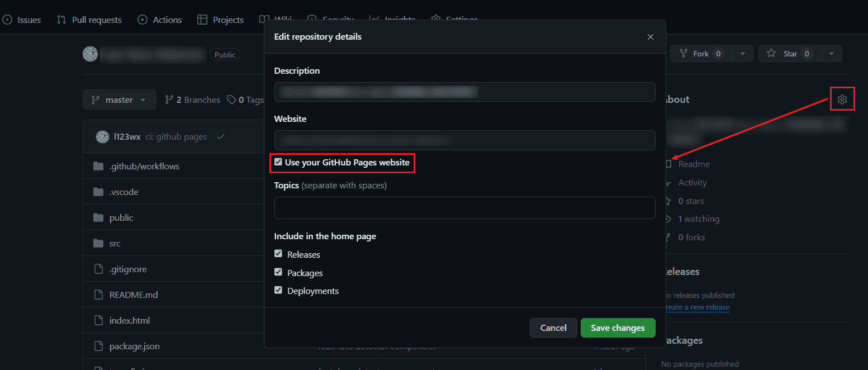Click the About section gear icon
This screenshot has width=868, height=370.
pos(842,99)
